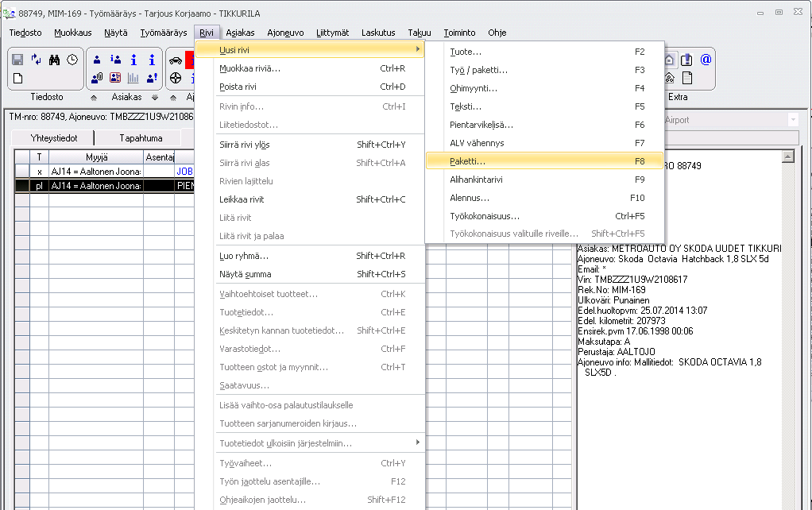The height and width of the screenshot is (510, 812).
Task: Choose Työ / paketti… submenu entry
Action: [x=544, y=70]
